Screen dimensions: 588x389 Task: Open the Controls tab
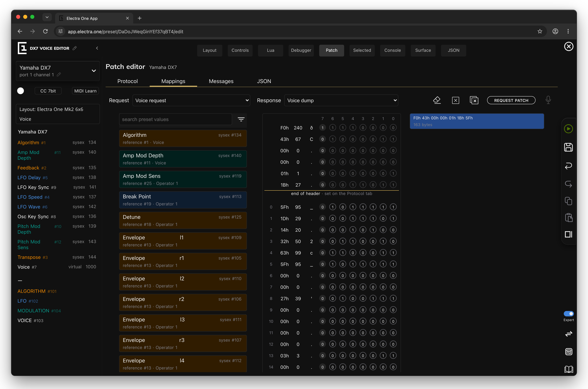click(240, 50)
